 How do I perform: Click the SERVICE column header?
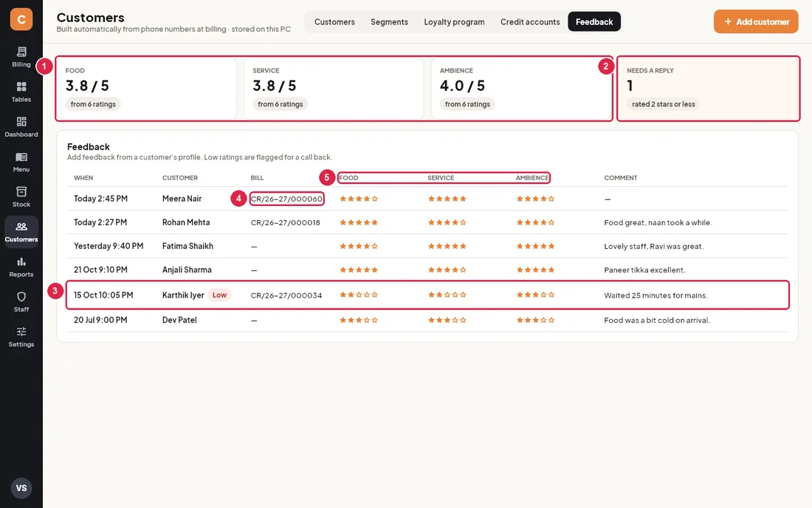click(x=441, y=178)
